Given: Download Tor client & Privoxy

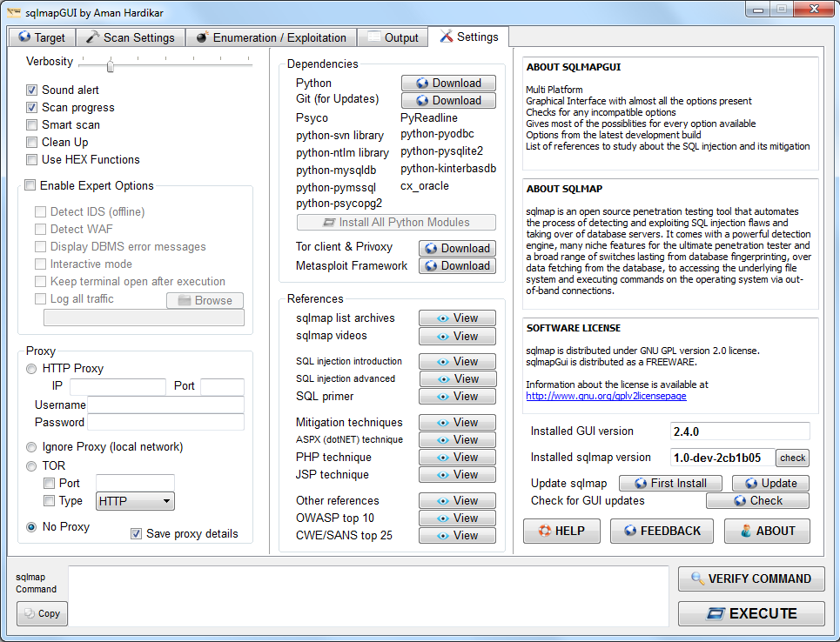Looking at the screenshot, I should 457,248.
